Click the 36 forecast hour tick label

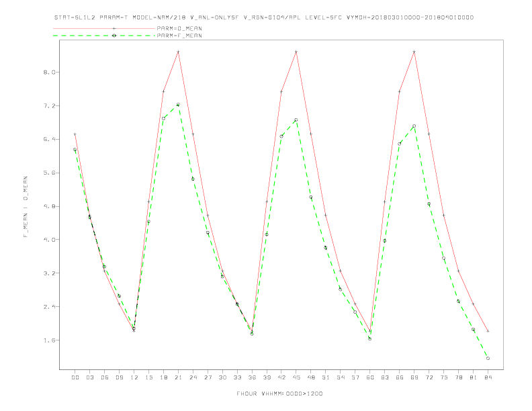click(252, 377)
